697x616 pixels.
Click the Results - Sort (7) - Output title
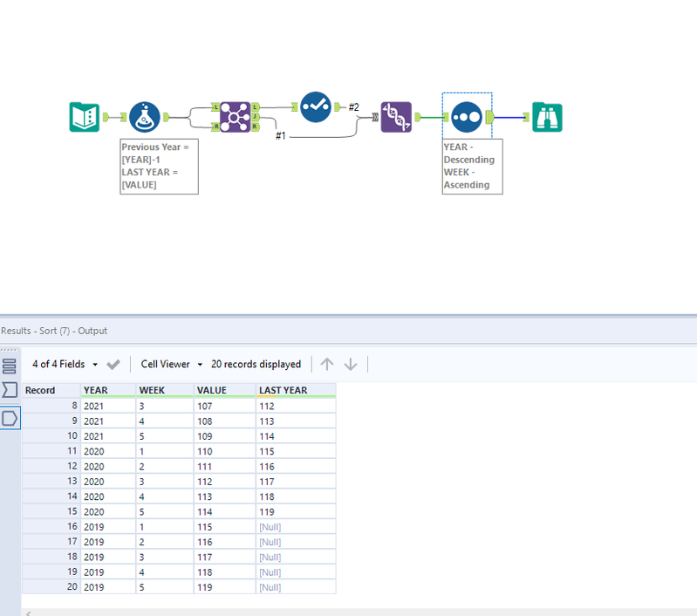(54, 331)
